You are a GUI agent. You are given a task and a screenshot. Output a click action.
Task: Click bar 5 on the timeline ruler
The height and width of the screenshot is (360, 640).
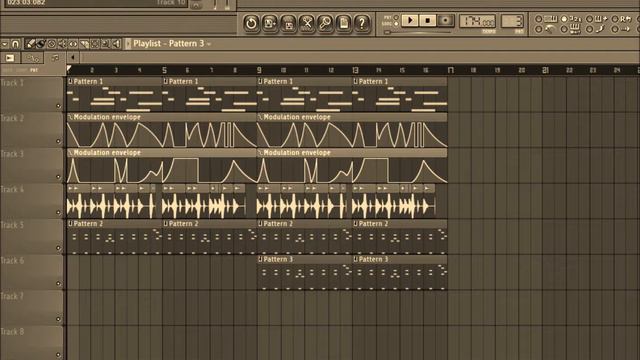[164, 70]
